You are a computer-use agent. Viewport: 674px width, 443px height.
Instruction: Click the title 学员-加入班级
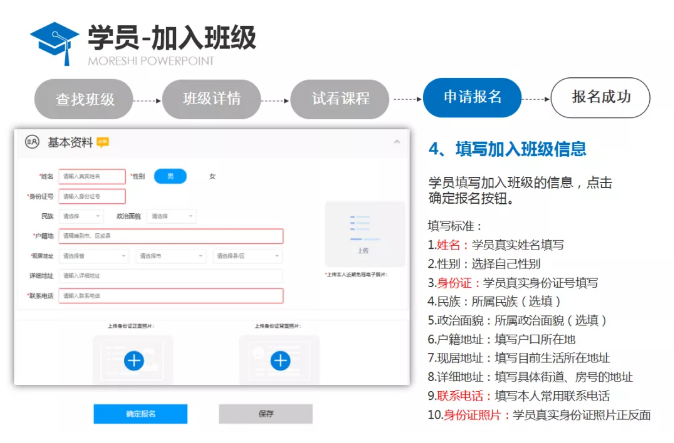pos(172,37)
